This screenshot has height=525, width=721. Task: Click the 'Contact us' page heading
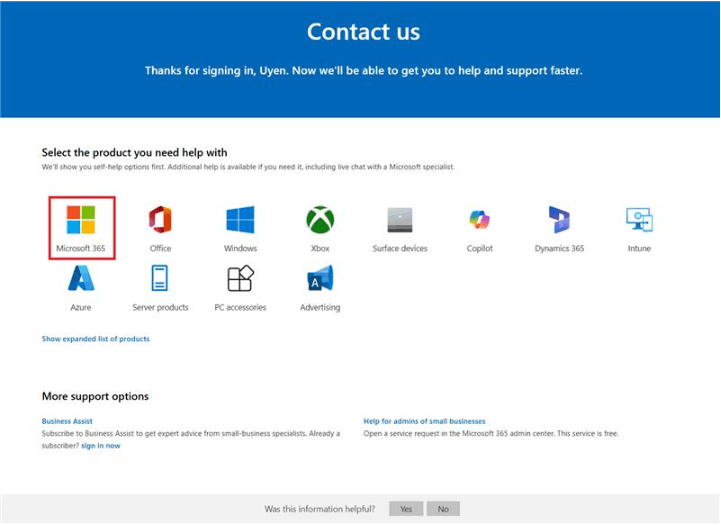pyautogui.click(x=363, y=32)
